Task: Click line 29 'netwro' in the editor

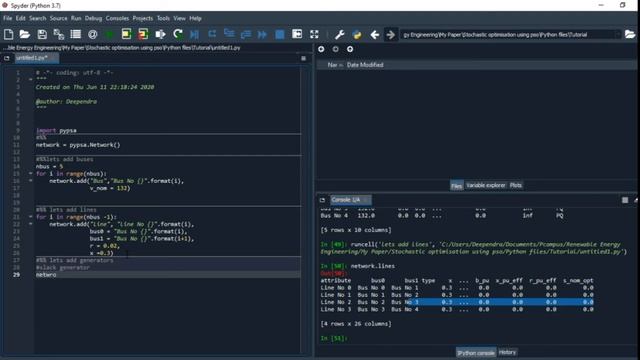Action: click(x=168, y=275)
